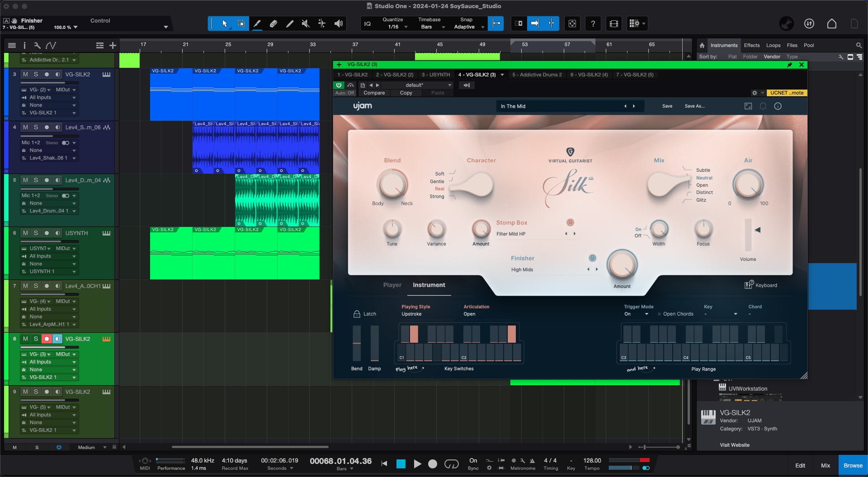
Task: Toggle the Loop transport button
Action: click(452, 464)
